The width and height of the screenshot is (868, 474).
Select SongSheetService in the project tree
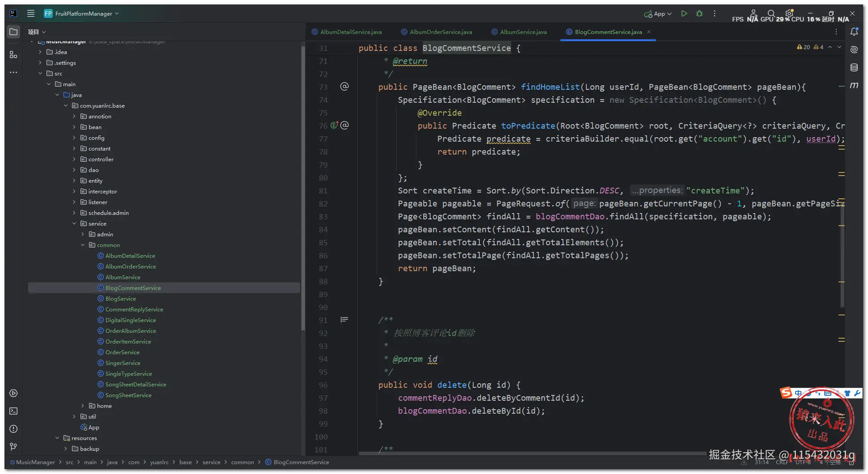tap(128, 395)
